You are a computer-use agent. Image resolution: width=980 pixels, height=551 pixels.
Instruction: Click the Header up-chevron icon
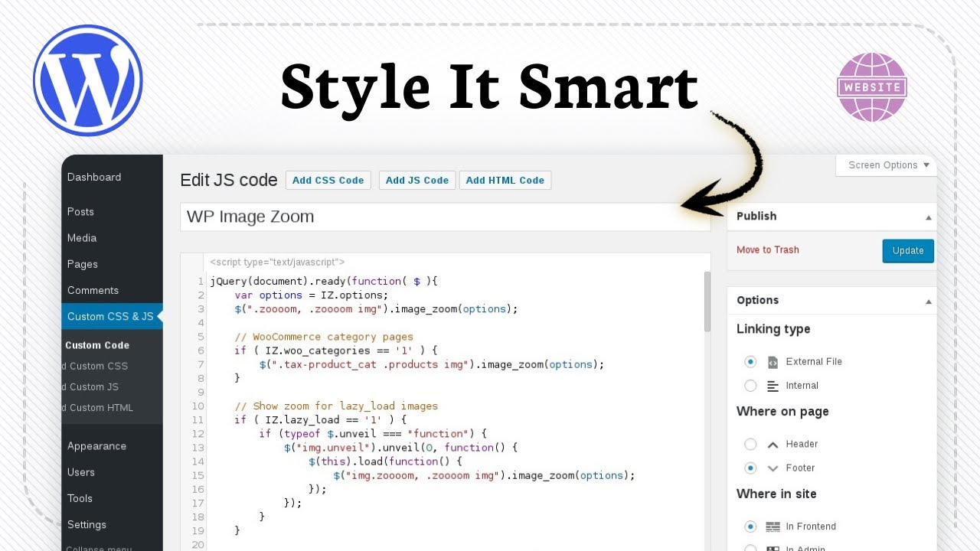[773, 444]
